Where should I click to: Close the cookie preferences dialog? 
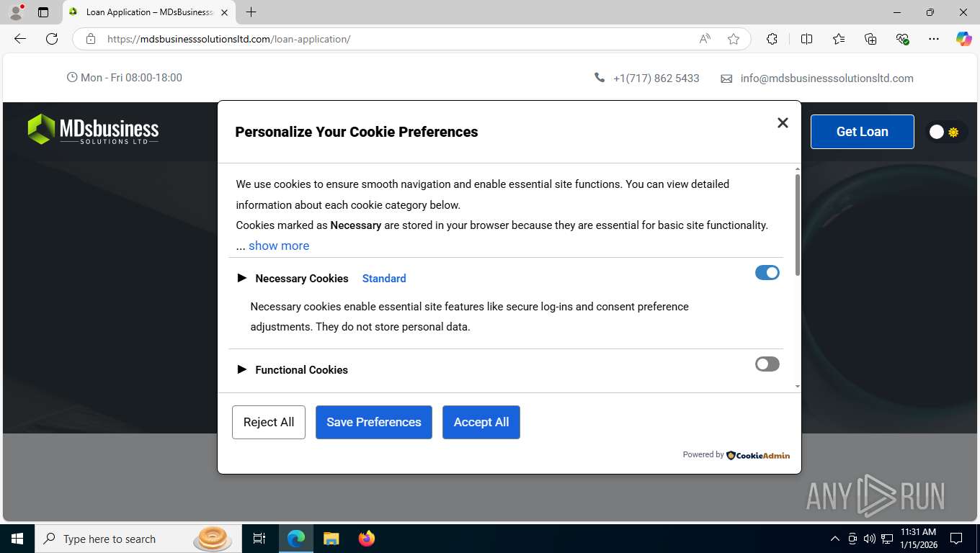pyautogui.click(x=783, y=123)
